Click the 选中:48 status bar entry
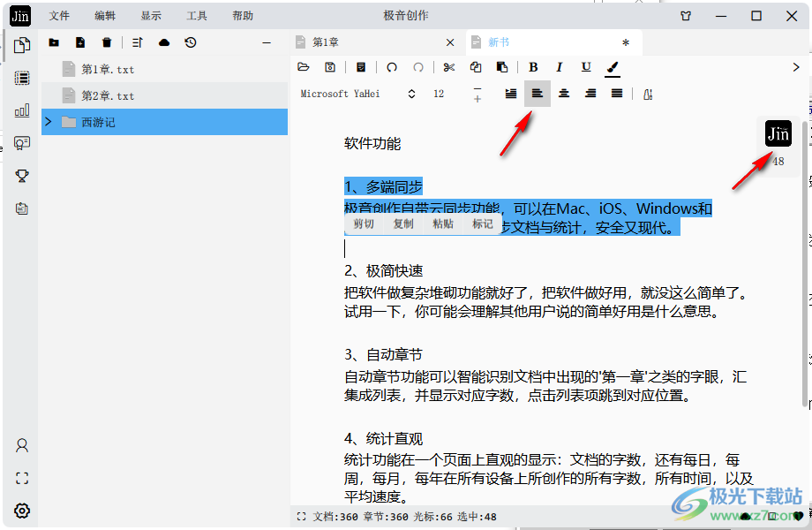 [x=477, y=517]
